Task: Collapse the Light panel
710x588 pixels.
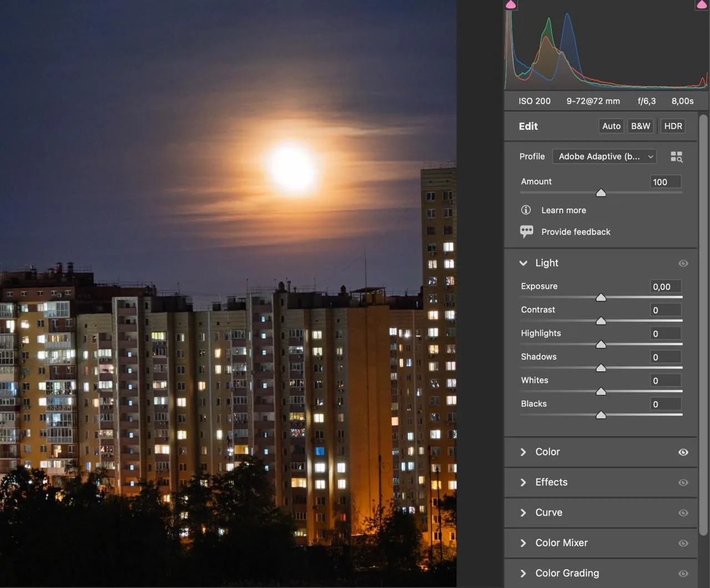Action: [x=523, y=263]
